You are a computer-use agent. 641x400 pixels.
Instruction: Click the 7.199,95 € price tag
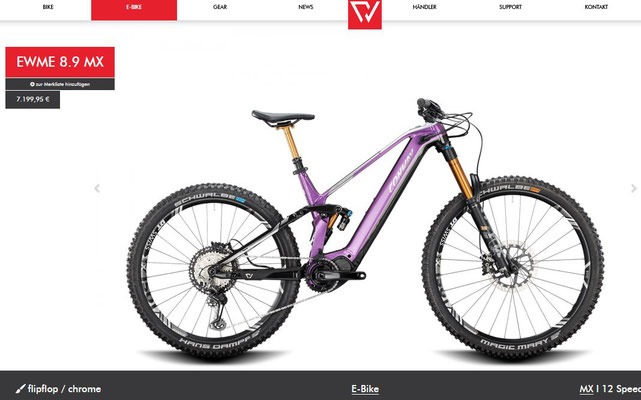[33, 99]
